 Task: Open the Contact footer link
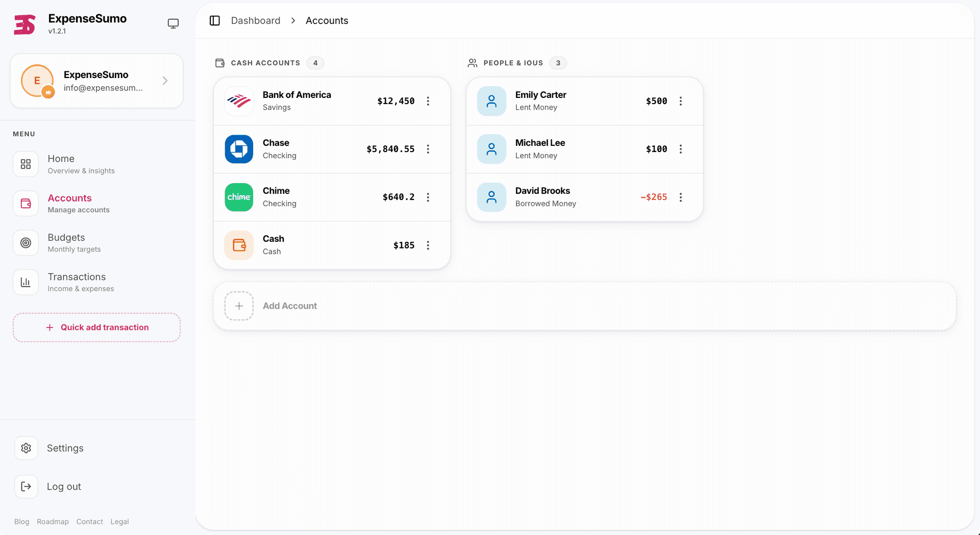pos(90,522)
